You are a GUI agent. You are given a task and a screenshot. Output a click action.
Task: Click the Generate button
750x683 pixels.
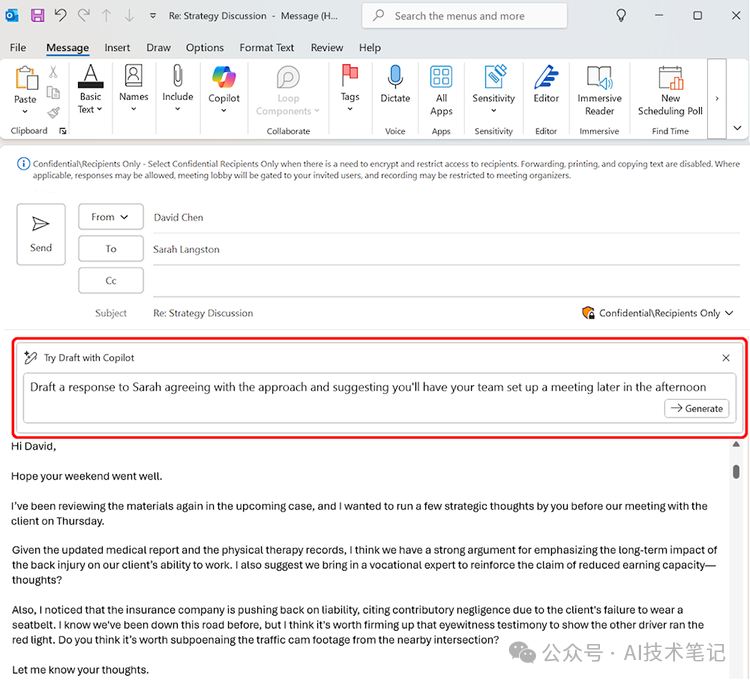[x=696, y=408]
